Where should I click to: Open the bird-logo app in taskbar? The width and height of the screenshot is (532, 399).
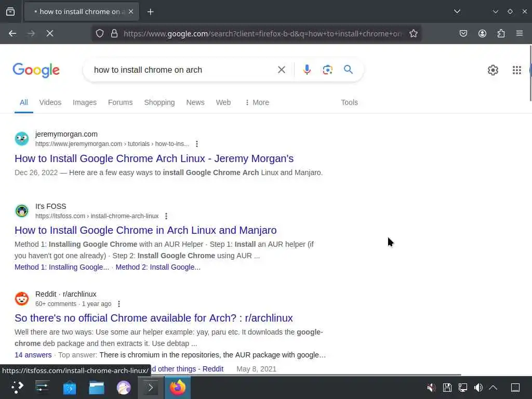coord(124,388)
